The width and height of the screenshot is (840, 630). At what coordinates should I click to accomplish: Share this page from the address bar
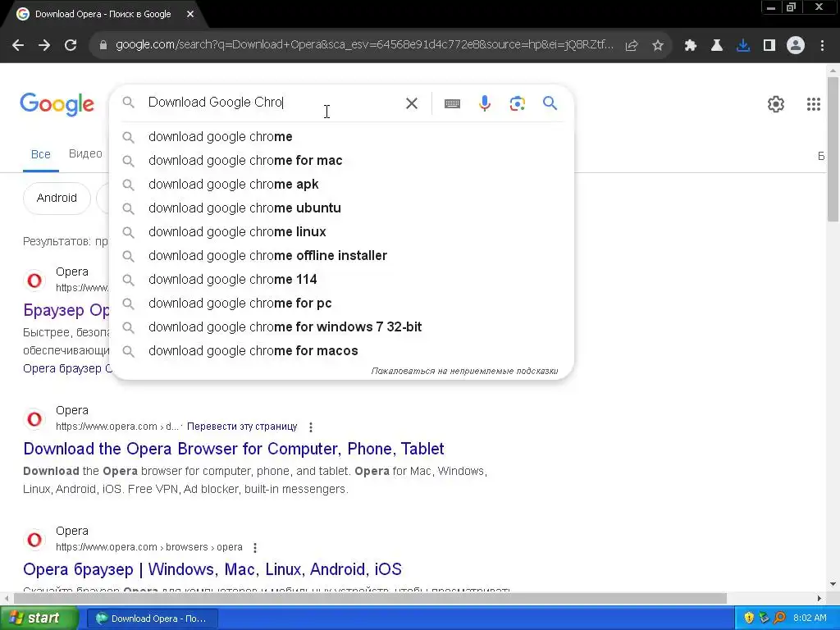coord(632,46)
